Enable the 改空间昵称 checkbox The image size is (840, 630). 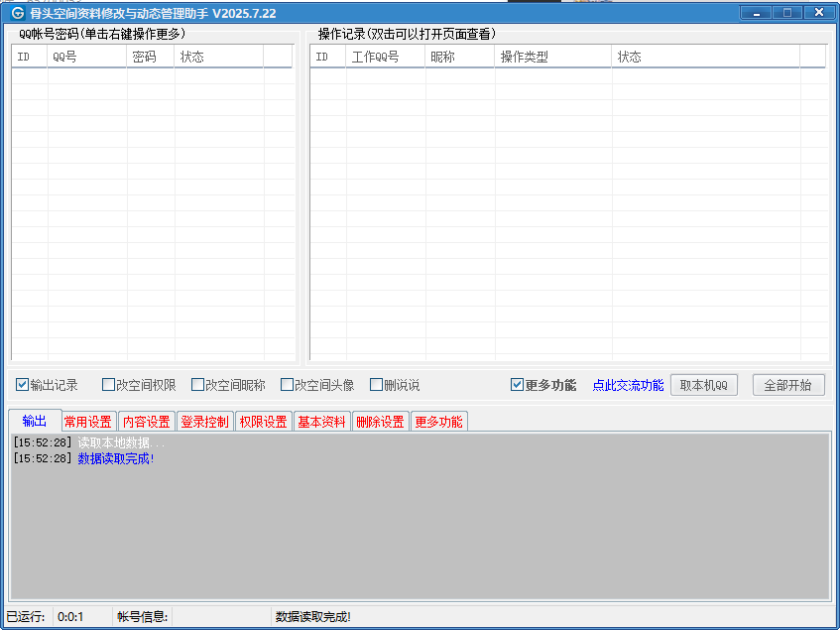click(x=198, y=385)
